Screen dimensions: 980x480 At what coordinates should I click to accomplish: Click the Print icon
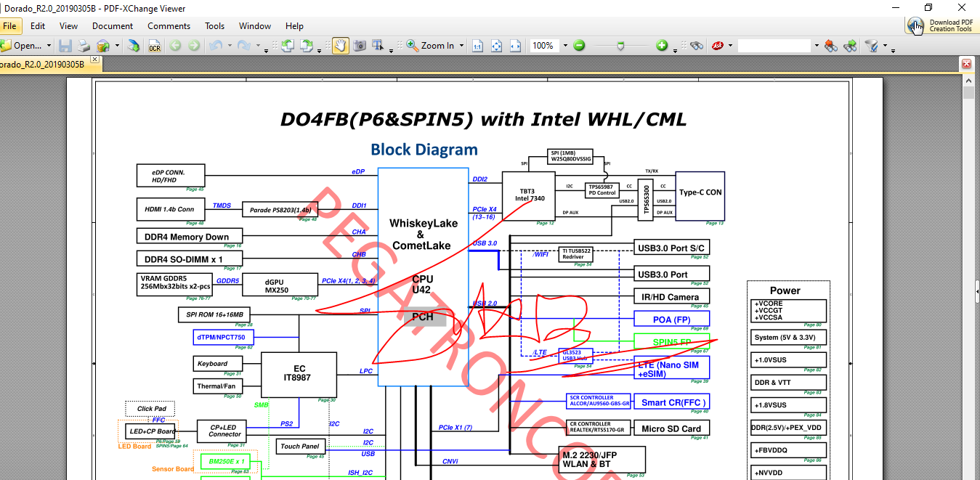[x=84, y=45]
